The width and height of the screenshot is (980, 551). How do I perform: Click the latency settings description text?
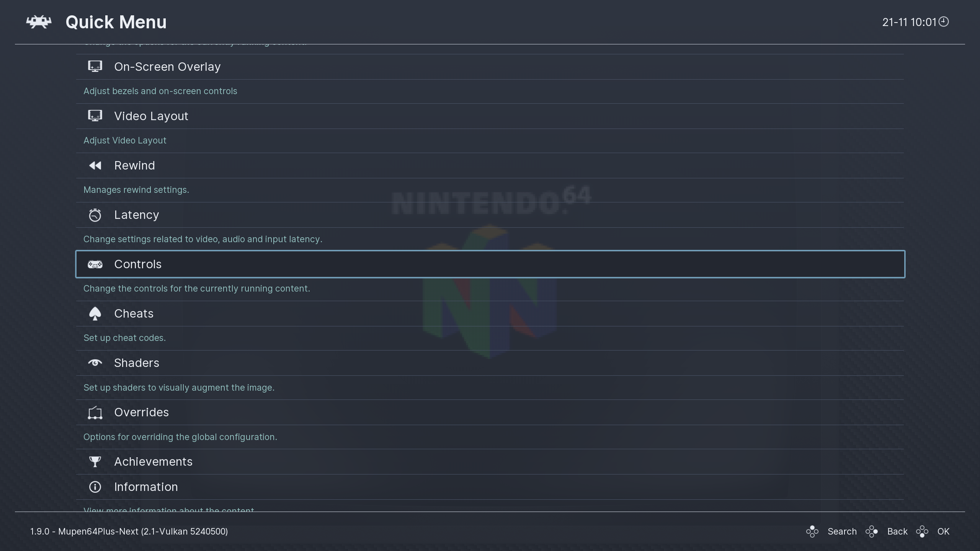tap(203, 239)
